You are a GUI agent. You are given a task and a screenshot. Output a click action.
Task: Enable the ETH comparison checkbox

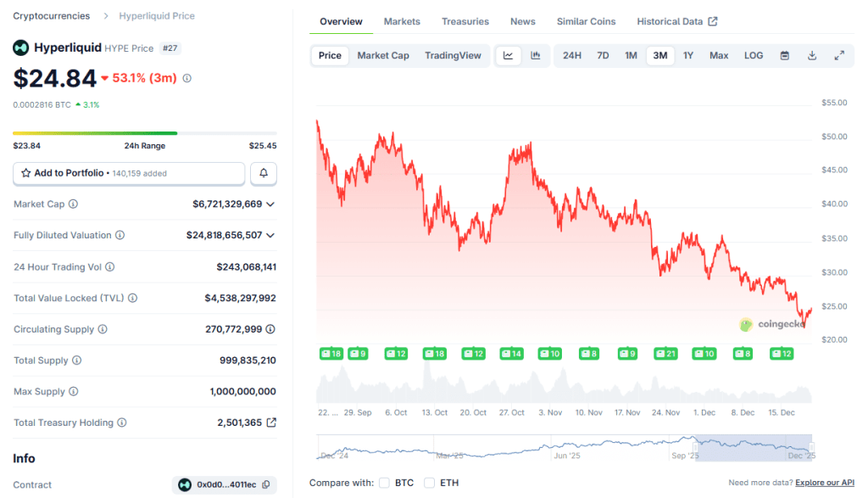tap(427, 482)
